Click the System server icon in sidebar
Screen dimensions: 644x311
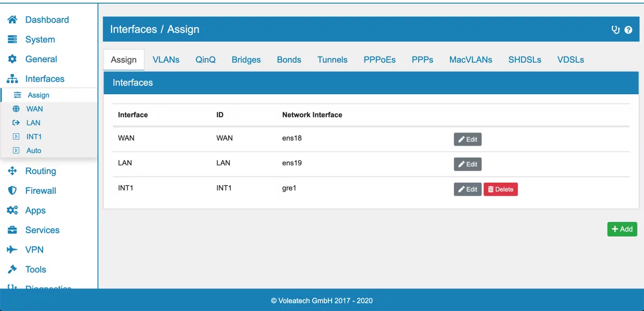click(x=12, y=40)
